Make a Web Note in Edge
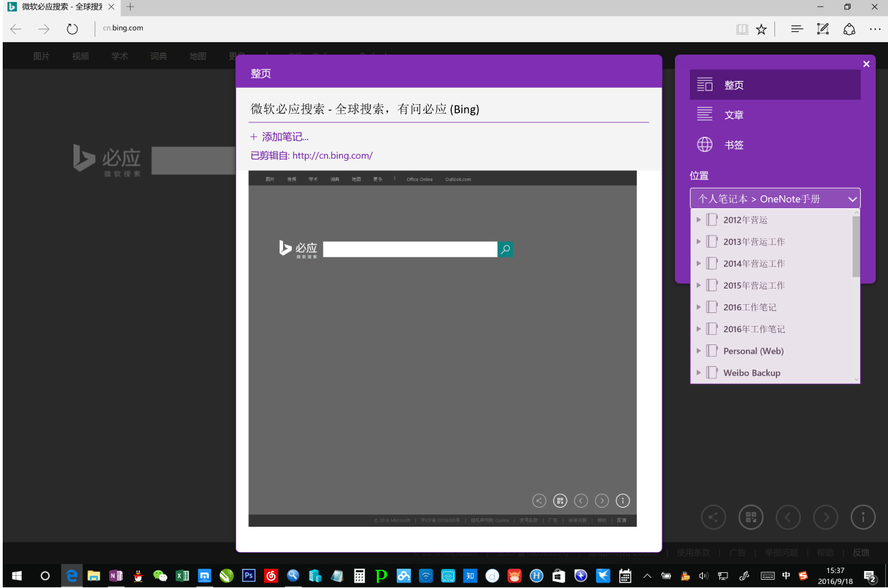The height and width of the screenshot is (588, 888). pyautogui.click(x=823, y=29)
